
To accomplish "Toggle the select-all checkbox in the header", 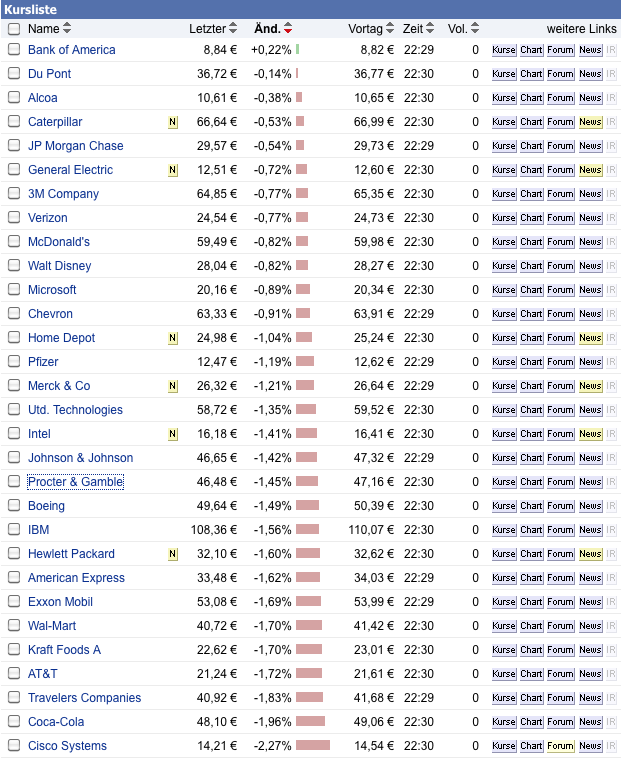I will pos(14,29).
